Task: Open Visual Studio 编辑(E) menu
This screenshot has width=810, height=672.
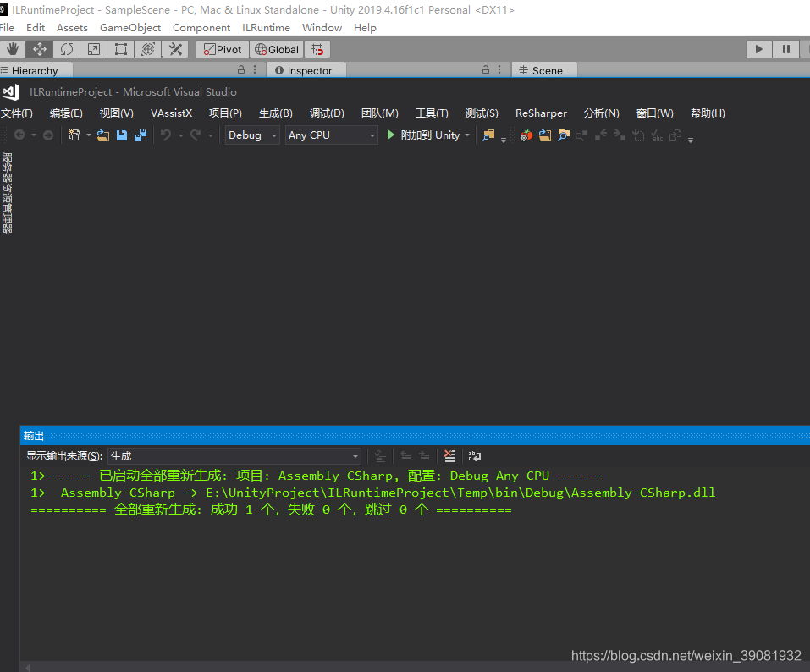Action: (66, 113)
